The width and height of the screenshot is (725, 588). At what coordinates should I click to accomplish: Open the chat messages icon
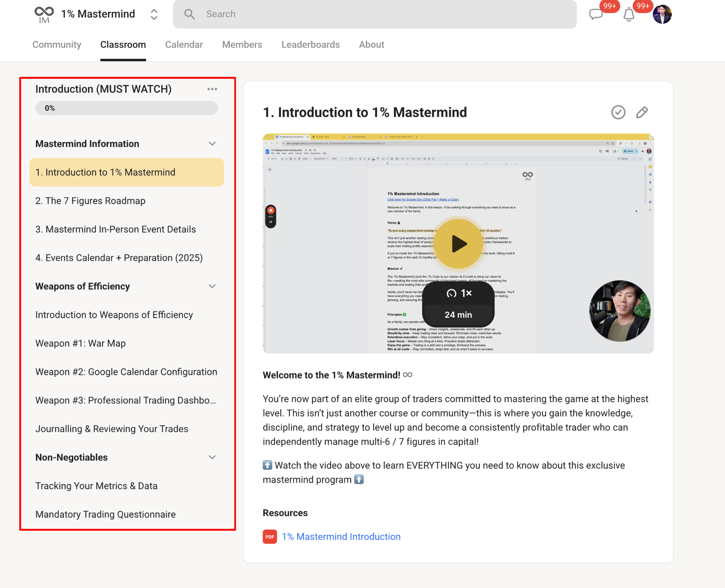click(596, 14)
